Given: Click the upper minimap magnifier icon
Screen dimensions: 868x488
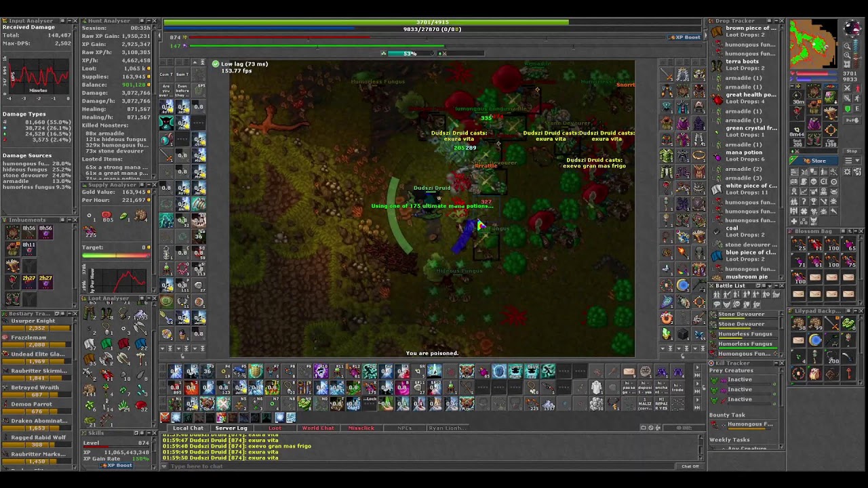Looking at the screenshot, I should [847, 47].
